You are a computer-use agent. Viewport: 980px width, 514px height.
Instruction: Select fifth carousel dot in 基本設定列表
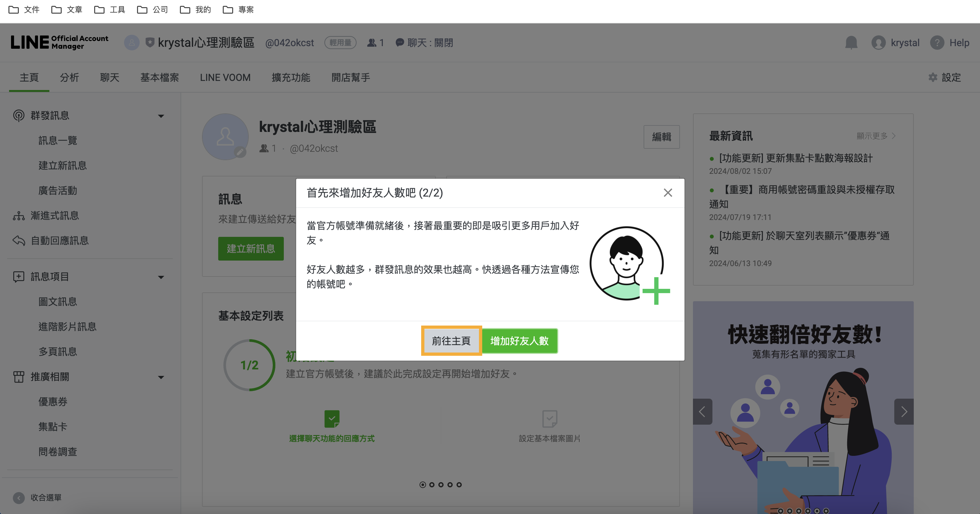pyautogui.click(x=459, y=485)
